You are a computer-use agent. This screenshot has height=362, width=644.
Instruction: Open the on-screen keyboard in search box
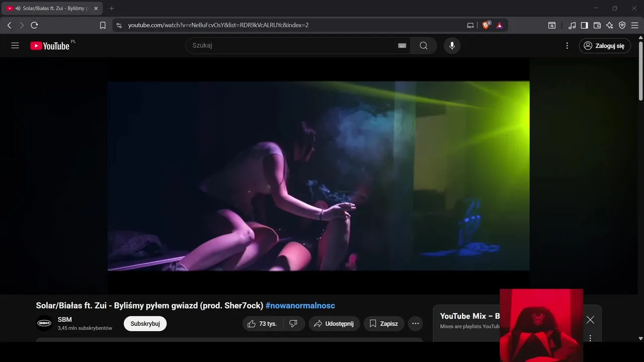(402, 46)
